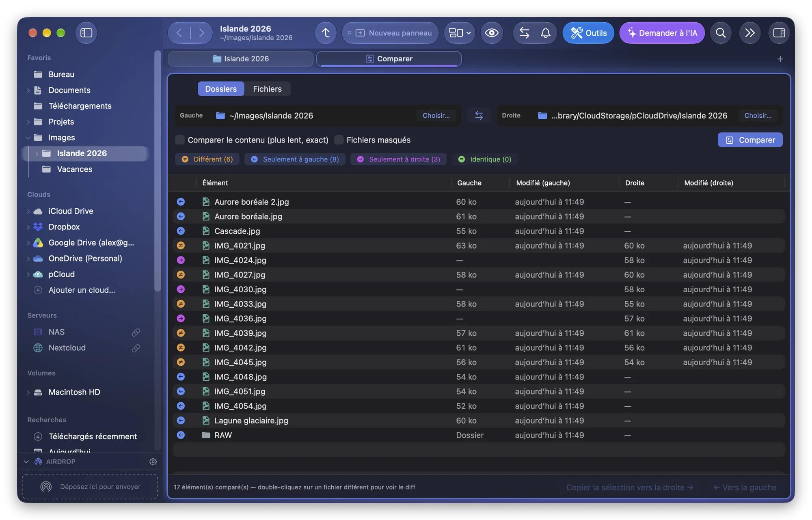Viewport: 812px width, 520px height.
Task: Choose the left folder with Choisir...
Action: [x=436, y=116]
